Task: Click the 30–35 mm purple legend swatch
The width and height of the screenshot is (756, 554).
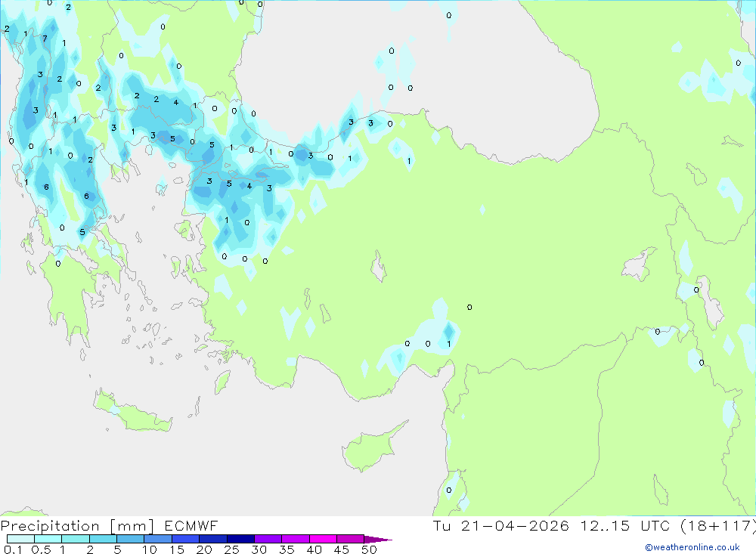Action: pos(268,539)
